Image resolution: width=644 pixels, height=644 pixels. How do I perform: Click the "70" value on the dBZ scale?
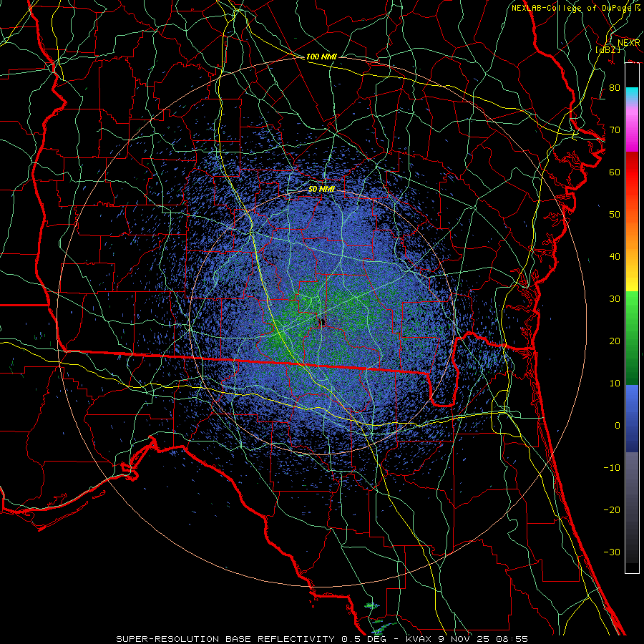615,130
